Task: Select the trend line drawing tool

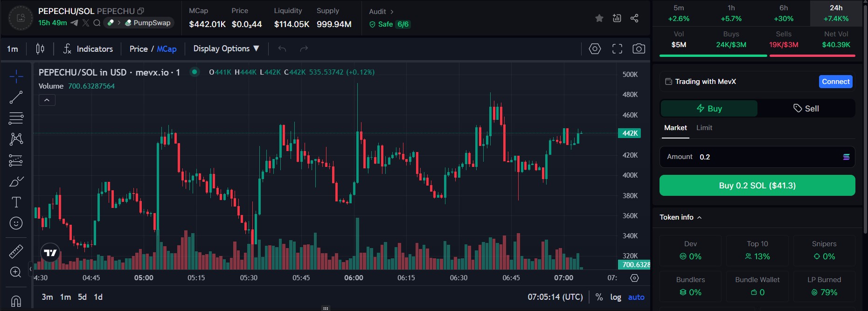Action: point(16,97)
